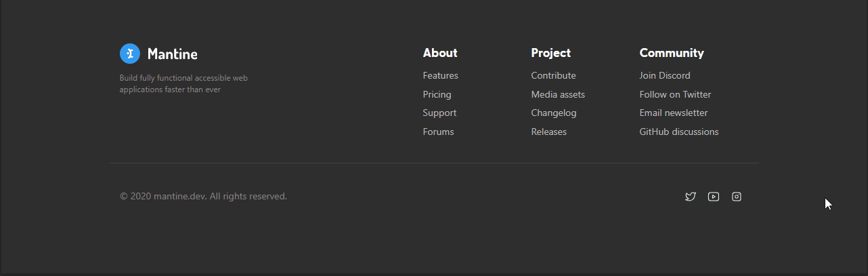
Task: Click Join Discord link
Action: tap(665, 75)
